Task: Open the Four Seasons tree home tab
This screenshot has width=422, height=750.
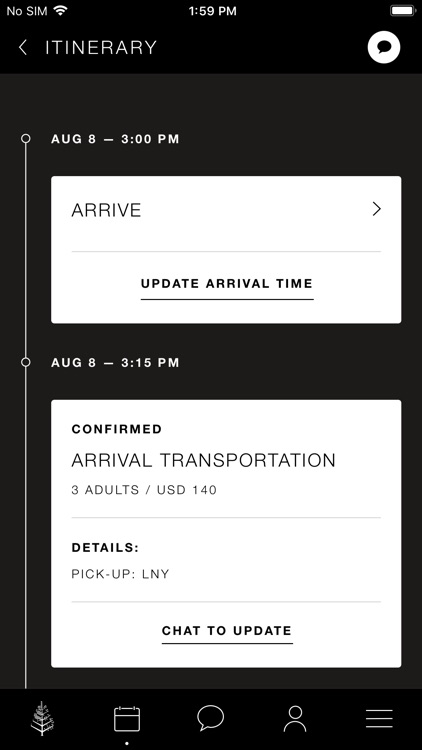Action: (x=43, y=718)
